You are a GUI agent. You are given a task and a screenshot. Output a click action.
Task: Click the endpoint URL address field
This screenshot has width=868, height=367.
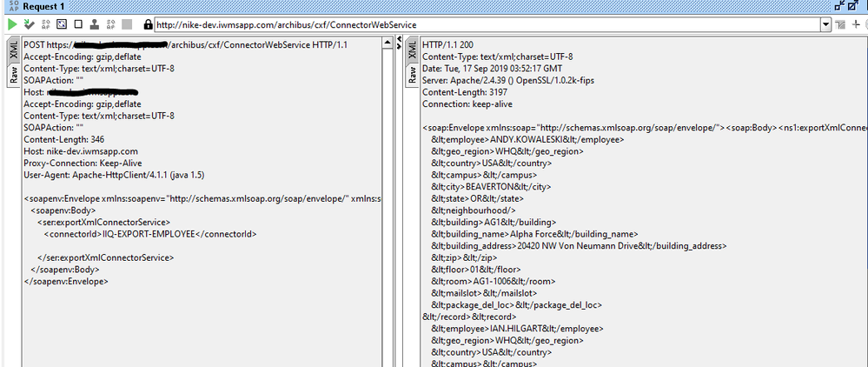click(487, 24)
